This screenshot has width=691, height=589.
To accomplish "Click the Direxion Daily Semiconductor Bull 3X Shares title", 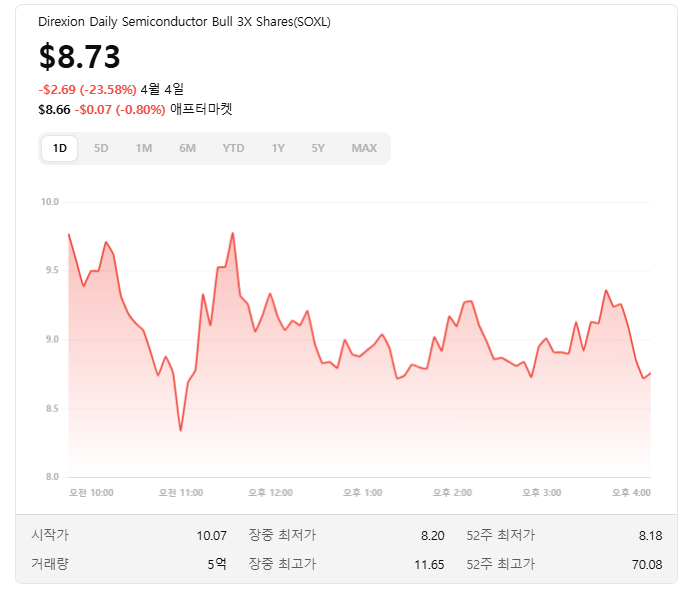I will click(184, 22).
